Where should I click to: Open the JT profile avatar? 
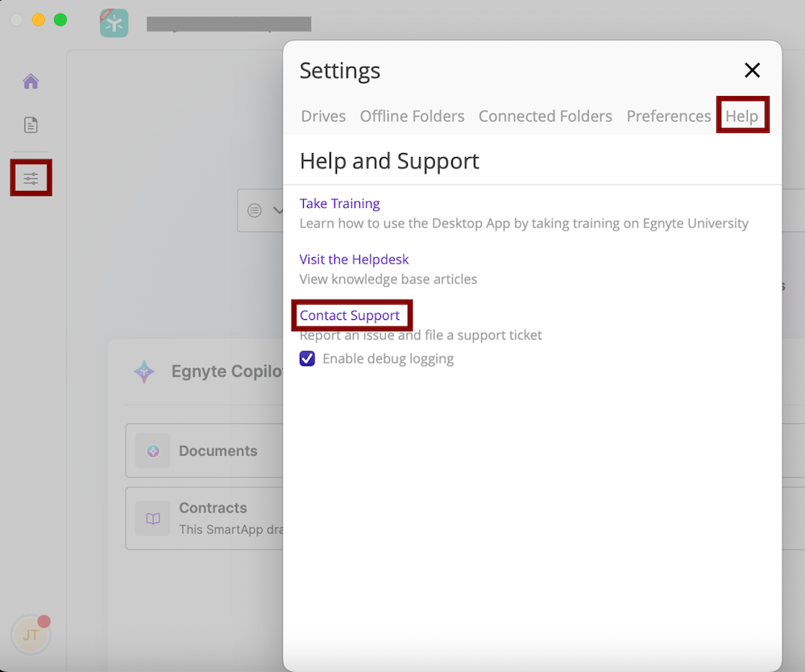pyautogui.click(x=30, y=634)
